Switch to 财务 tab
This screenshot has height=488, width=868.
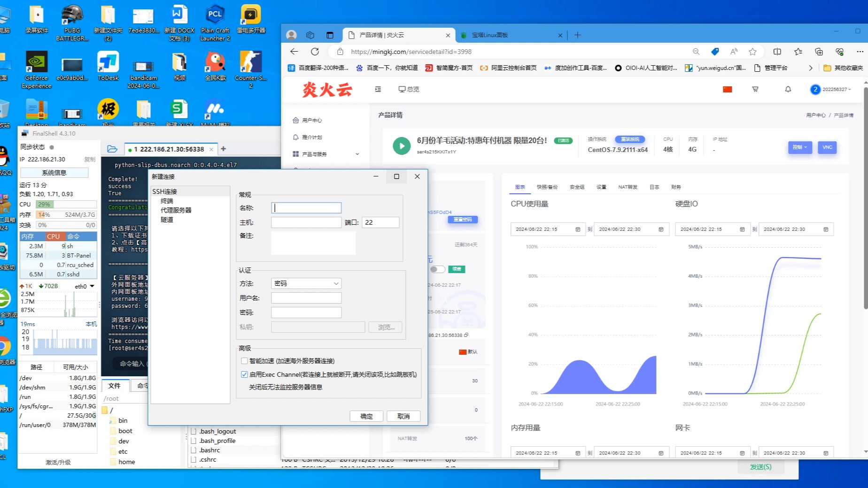(676, 187)
